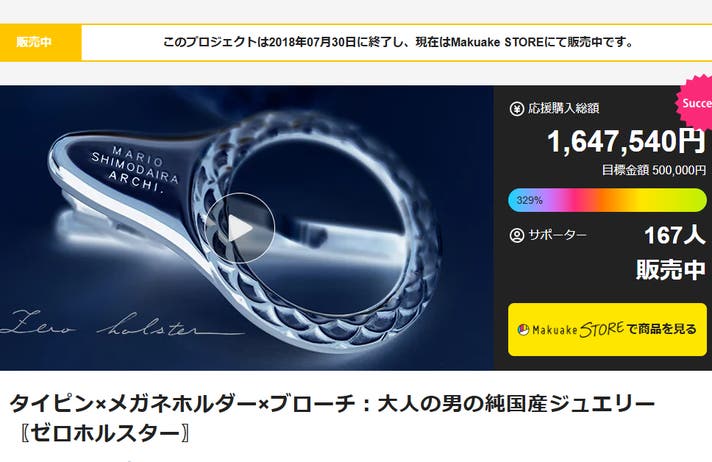Viewport: 712px width, 462px height.
Task: Open the タイピン×メガネホルダー×ブローチ project title
Action: [332, 403]
